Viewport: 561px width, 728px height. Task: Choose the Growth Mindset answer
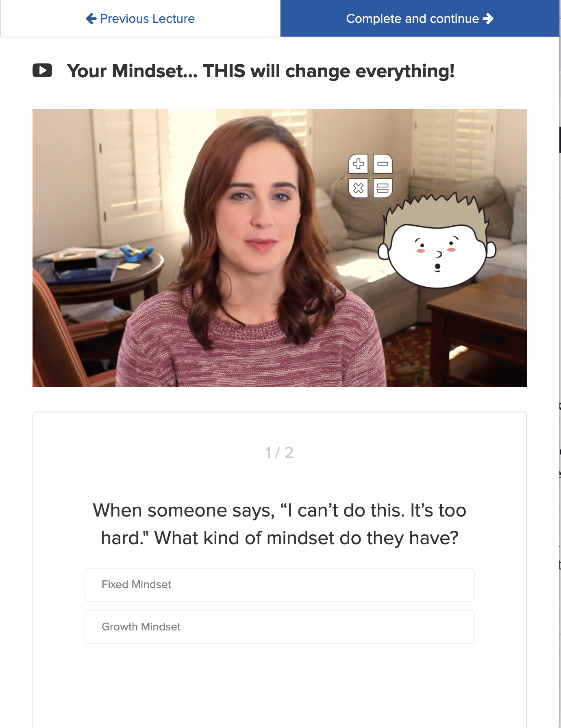280,627
